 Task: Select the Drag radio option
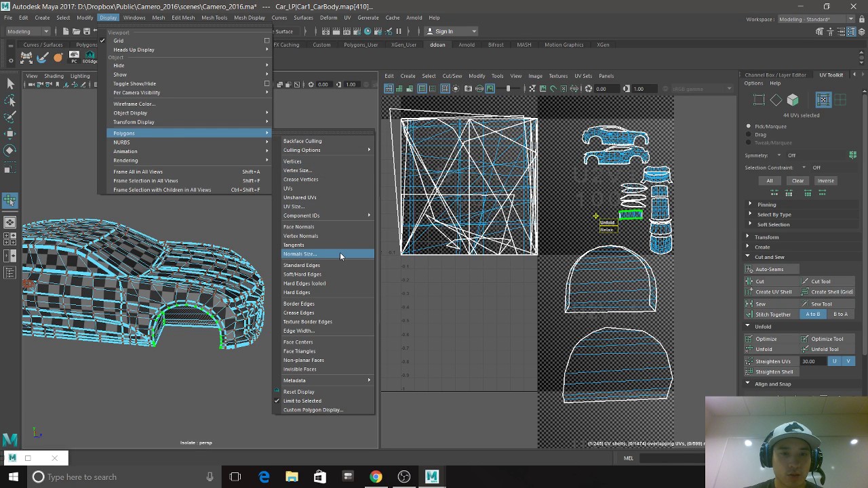749,134
